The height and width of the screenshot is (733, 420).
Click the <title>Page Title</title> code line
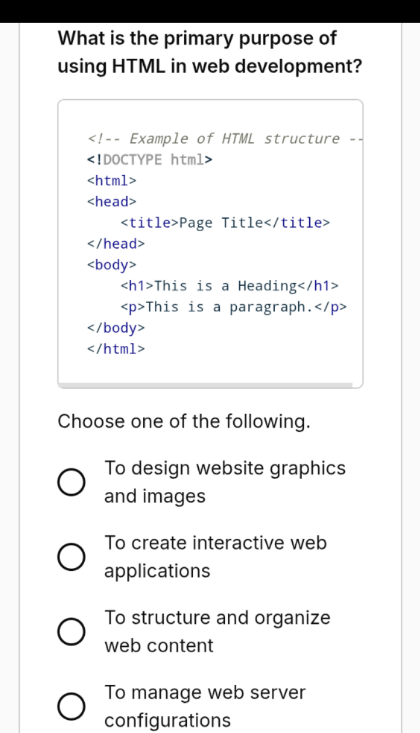pos(225,223)
